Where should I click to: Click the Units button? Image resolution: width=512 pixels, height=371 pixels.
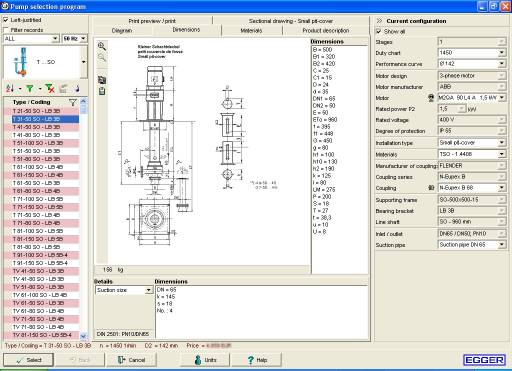point(205,360)
